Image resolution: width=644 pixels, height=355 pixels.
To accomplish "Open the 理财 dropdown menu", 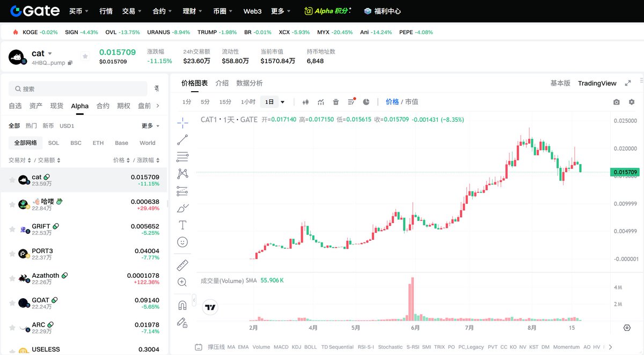I will pyautogui.click(x=193, y=11).
